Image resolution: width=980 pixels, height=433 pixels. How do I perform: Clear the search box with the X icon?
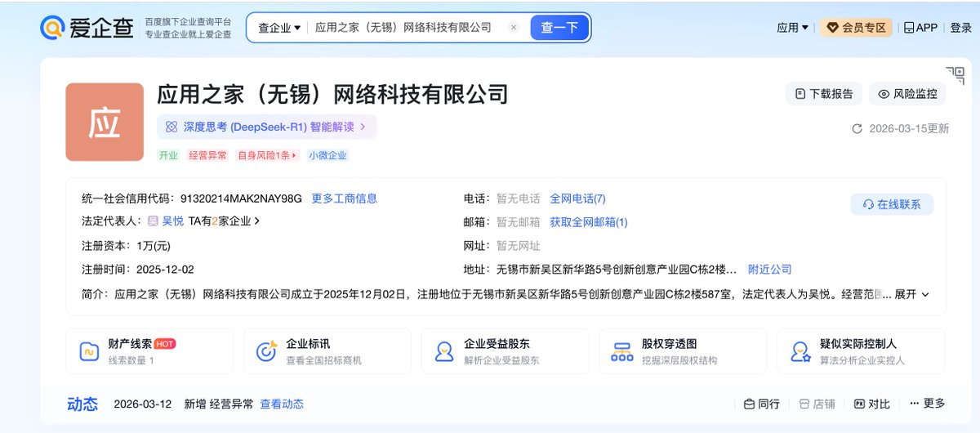514,27
